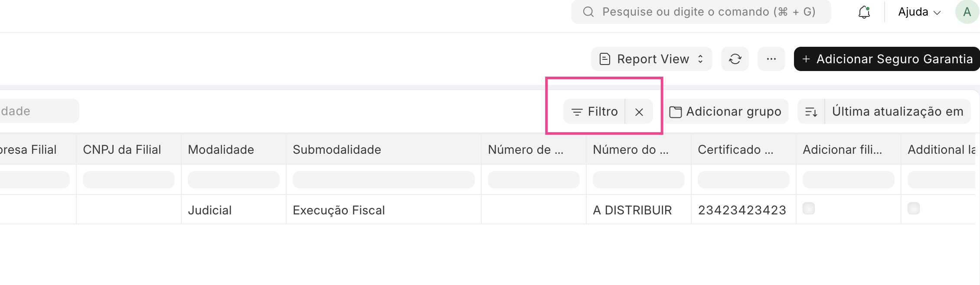Click the search magnifier icon
Screen dimensions: 980x285
(588, 12)
